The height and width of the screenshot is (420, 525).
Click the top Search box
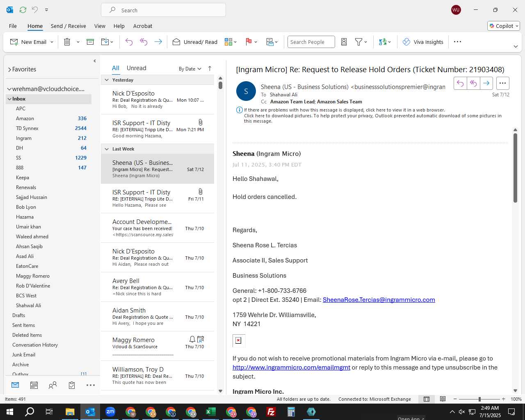163,10
